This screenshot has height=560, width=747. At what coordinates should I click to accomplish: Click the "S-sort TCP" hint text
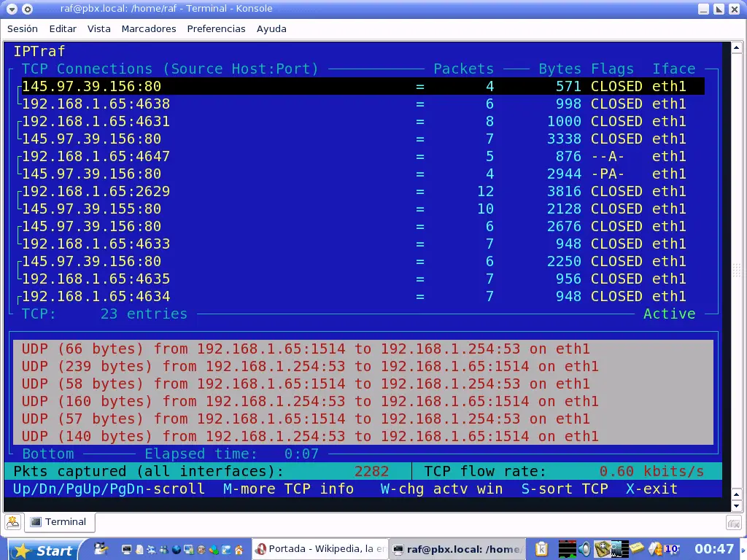565,489
